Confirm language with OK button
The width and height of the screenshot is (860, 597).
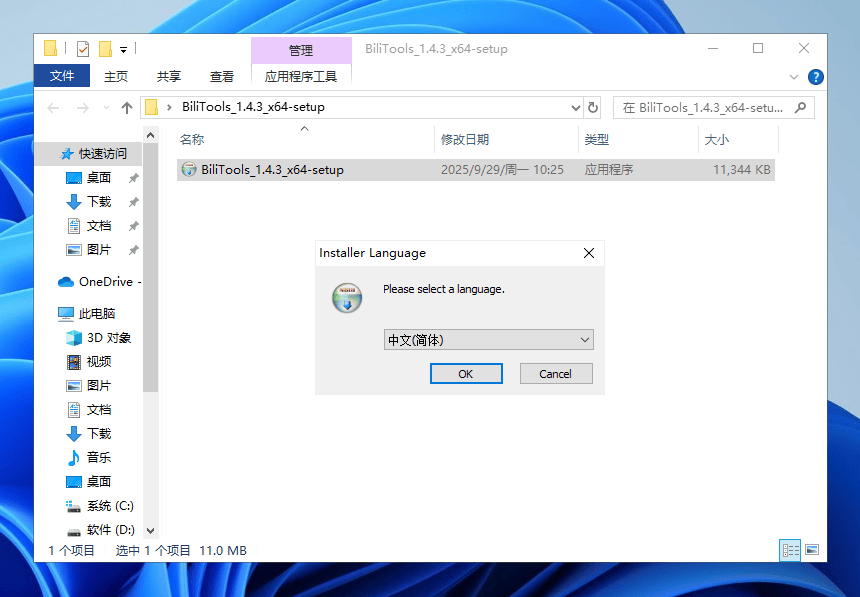pyautogui.click(x=466, y=373)
